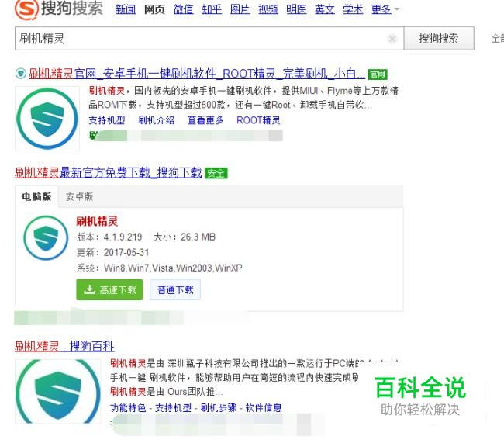Switch to the 安卓版 tab
This screenshot has width=504, height=443.
point(79,196)
